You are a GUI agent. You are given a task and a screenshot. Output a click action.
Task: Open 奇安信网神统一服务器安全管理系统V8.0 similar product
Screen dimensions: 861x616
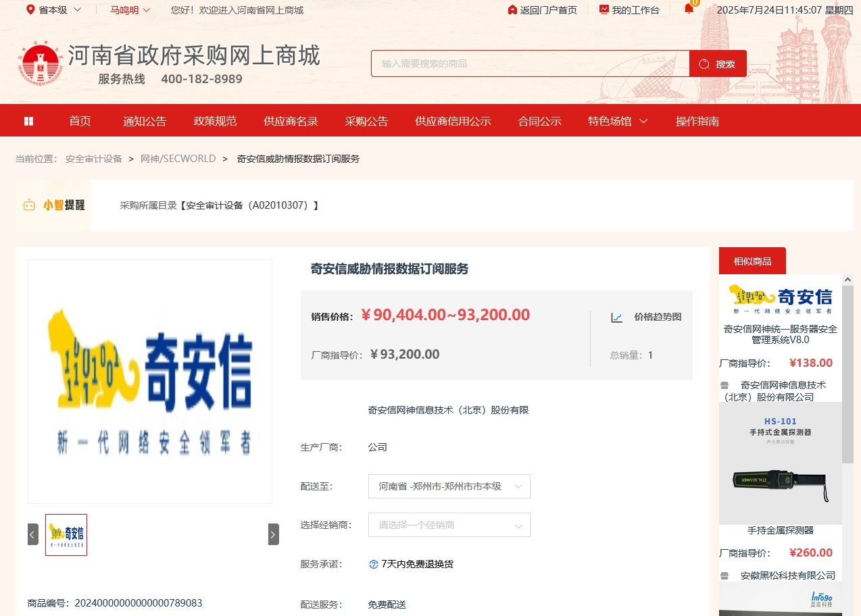(781, 334)
